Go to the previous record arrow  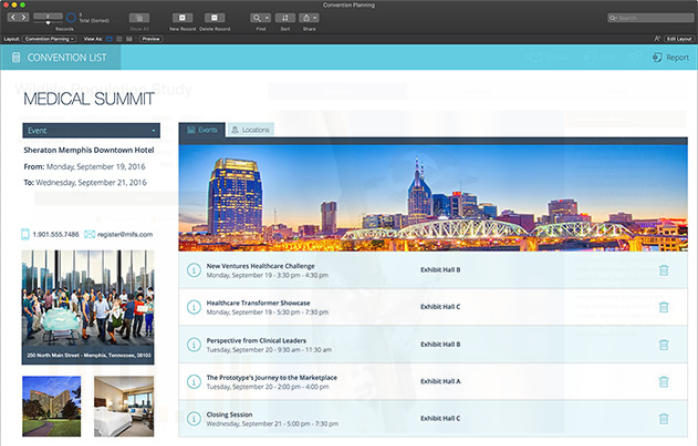tap(13, 17)
